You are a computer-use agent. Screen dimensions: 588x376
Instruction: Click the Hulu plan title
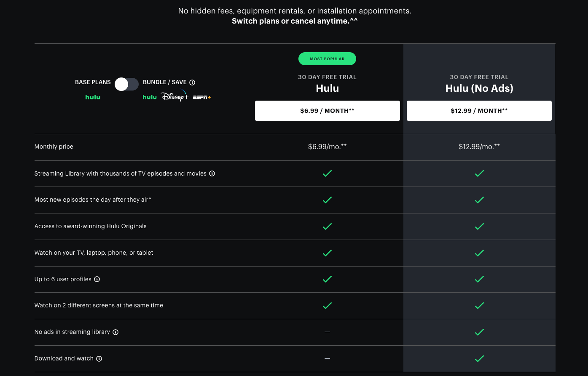[327, 88]
